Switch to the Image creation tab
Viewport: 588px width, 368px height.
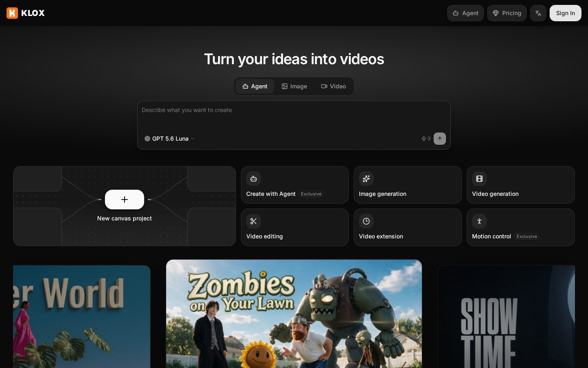(x=294, y=86)
